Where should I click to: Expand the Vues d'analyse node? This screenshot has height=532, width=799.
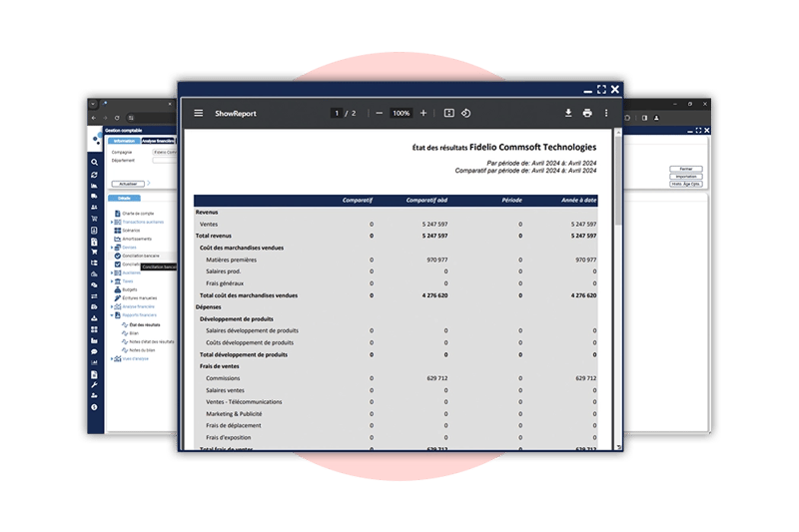coord(112,359)
